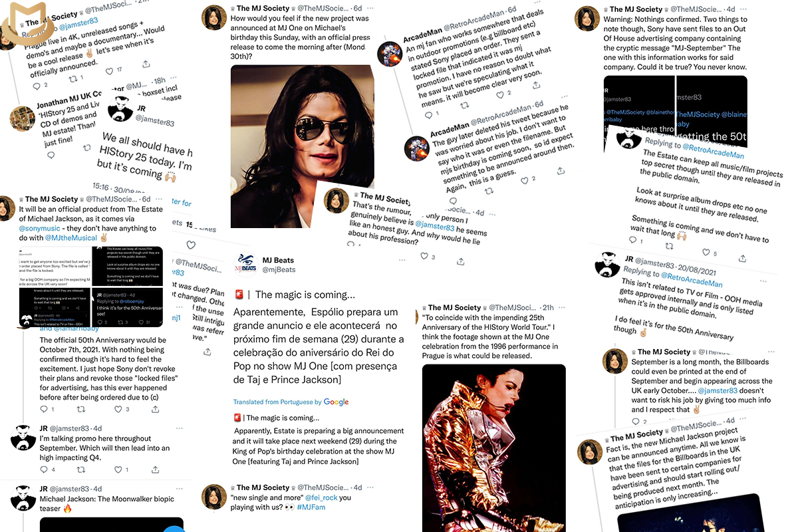The image size is (798, 532).
Task: Like the Prague live in 4K tweet
Action: tap(110, 71)
